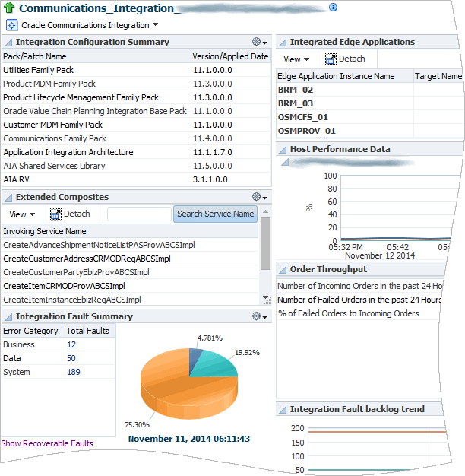
Task: Collapse the blurred host name subsection
Action: click(x=285, y=163)
